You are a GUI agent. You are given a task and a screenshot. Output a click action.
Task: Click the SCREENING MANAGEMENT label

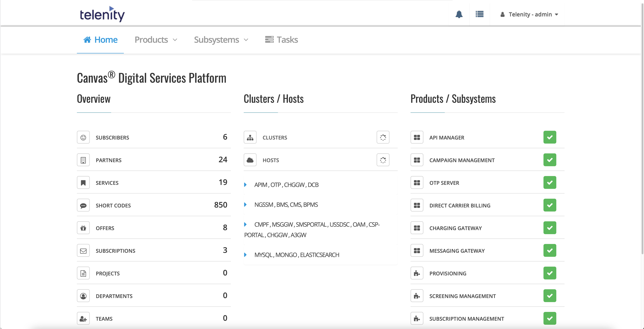[x=462, y=296]
